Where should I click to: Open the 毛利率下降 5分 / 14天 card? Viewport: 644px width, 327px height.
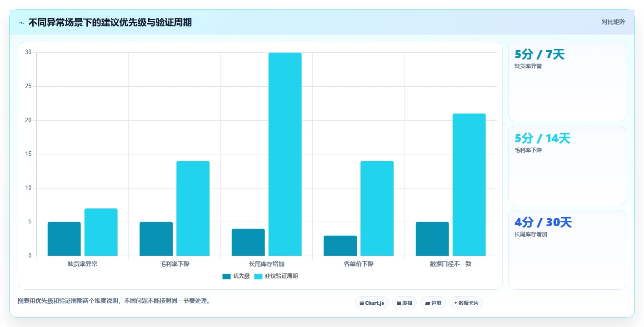point(567,166)
